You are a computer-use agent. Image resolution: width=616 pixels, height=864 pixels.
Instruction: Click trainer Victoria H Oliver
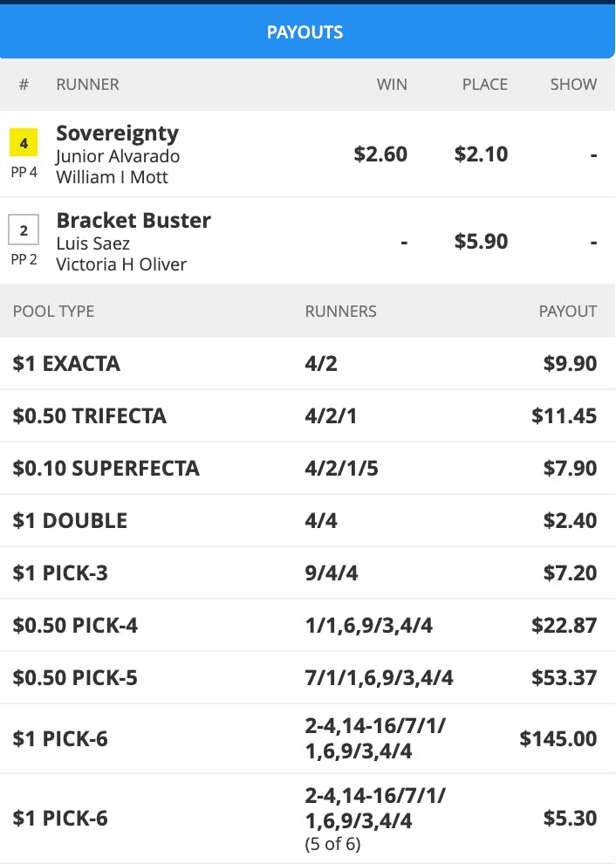click(121, 264)
